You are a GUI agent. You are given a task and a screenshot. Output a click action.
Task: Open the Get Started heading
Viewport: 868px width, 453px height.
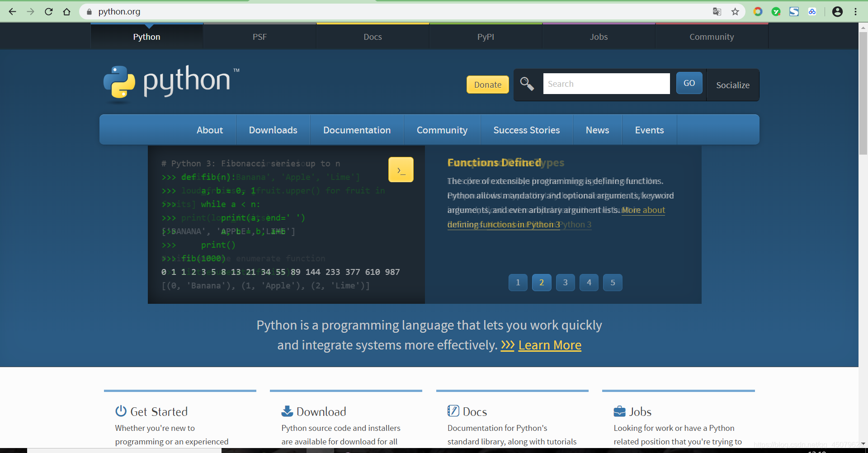(159, 411)
